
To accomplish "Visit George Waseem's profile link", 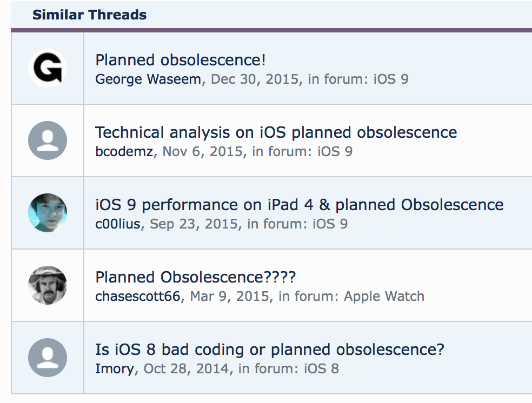I will (148, 79).
